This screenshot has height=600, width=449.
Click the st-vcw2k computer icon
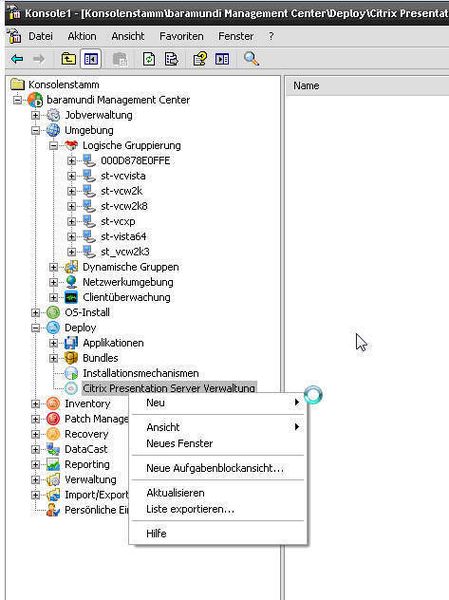[89, 191]
